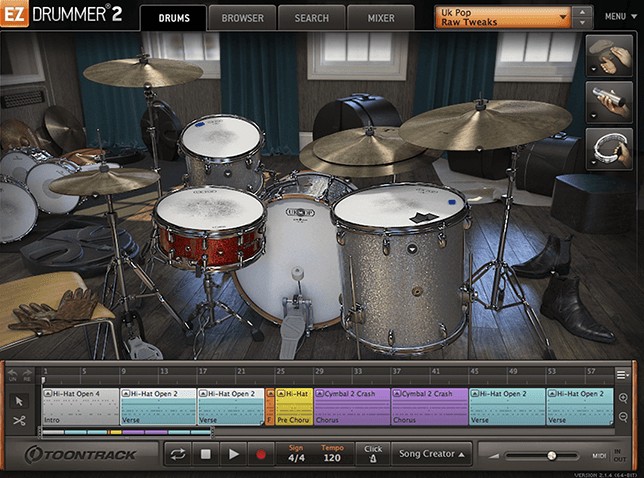Click the tambourine percussion icon
The width and height of the screenshot is (644, 478).
(x=609, y=148)
